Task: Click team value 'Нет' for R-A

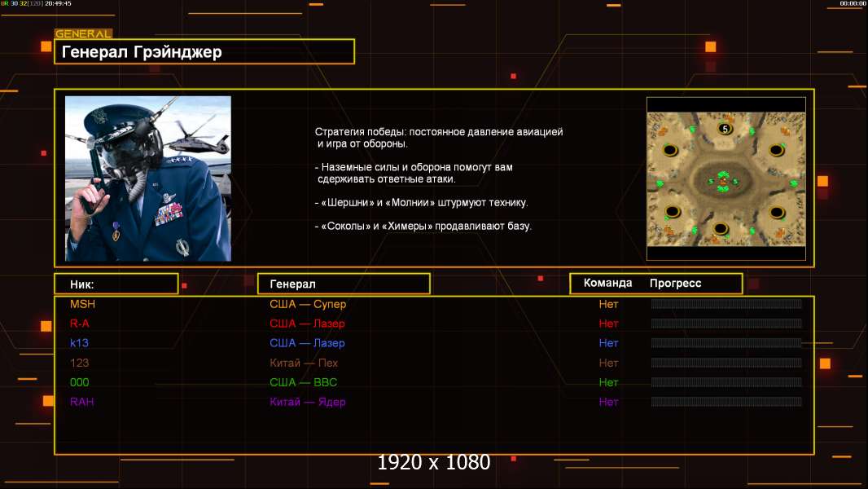Action: point(608,324)
